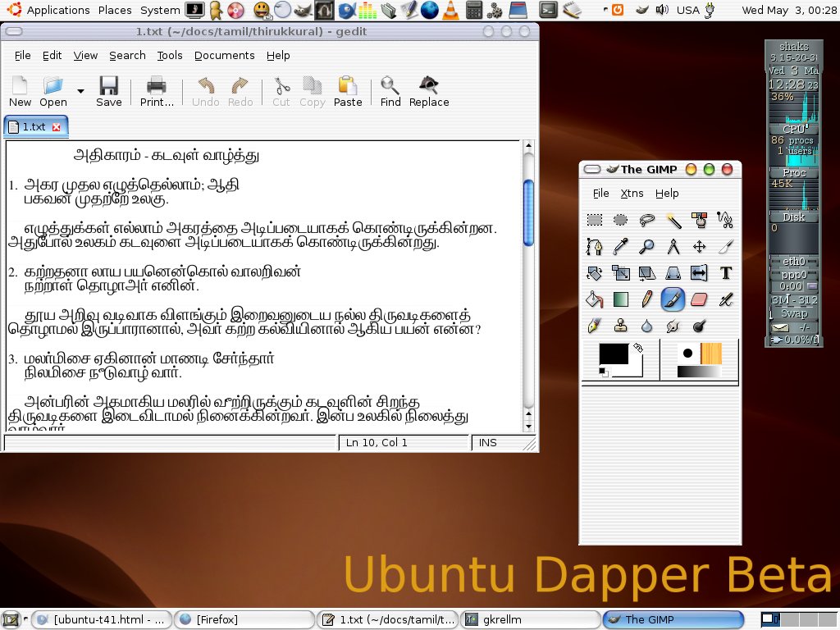Open the Places menu on top panel
The height and width of the screenshot is (630, 840).
click(x=115, y=10)
